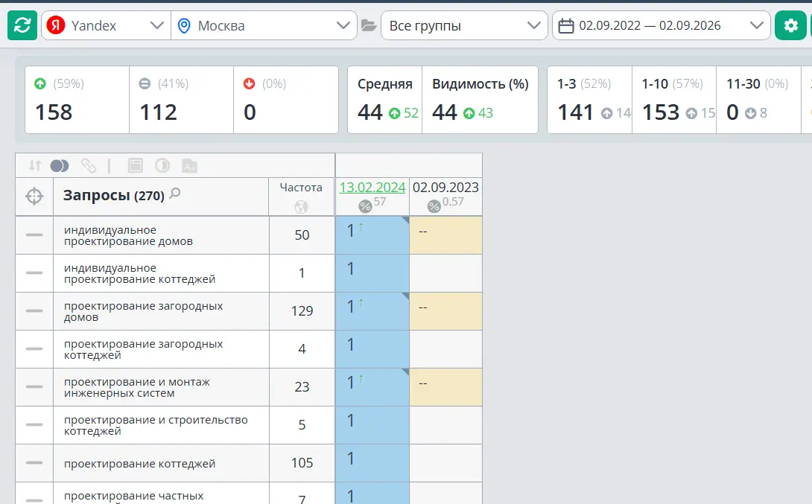The width and height of the screenshot is (812, 504).
Task: Click the 02.09.2023 date column header
Action: [445, 188]
